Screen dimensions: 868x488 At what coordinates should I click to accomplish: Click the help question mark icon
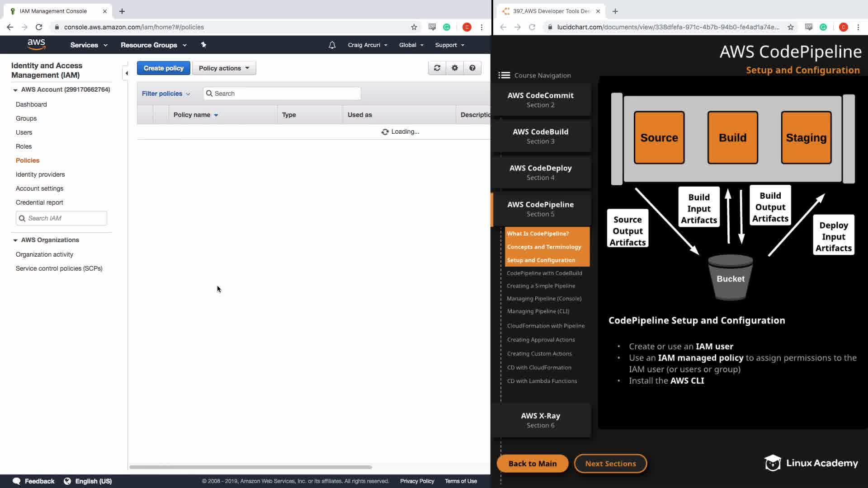tap(472, 68)
